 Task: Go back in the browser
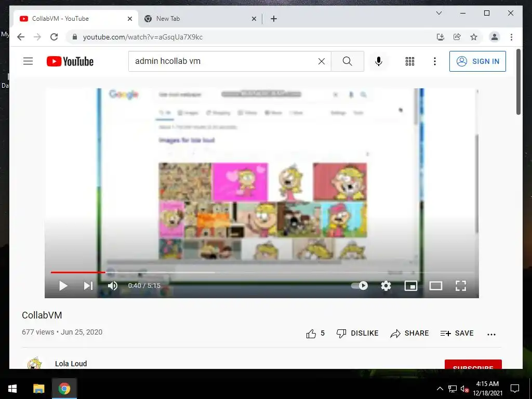pos(21,37)
